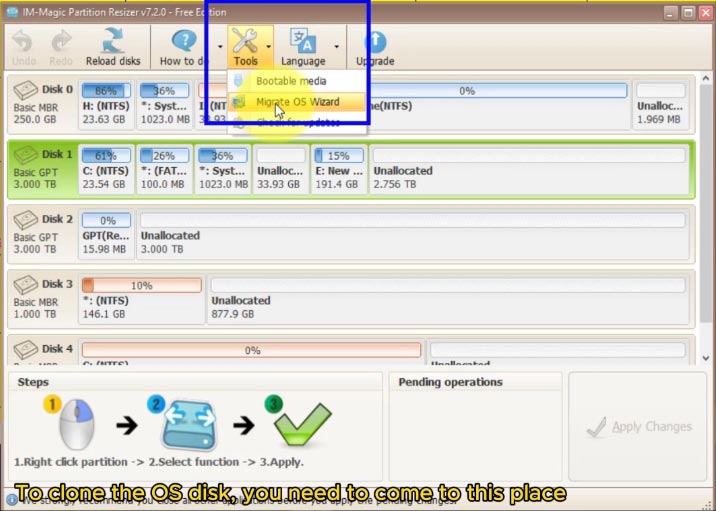Select the Disk 3 drive icon

click(26, 284)
